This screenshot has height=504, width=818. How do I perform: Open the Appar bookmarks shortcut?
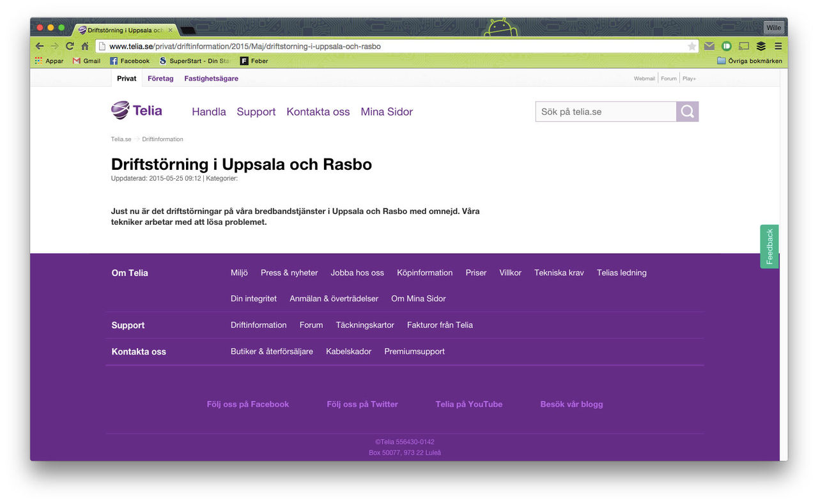coord(49,61)
